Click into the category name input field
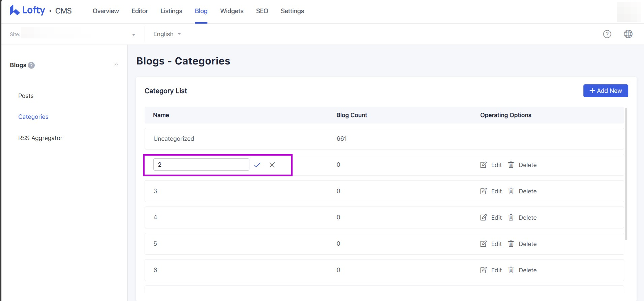This screenshot has width=644, height=301. (x=201, y=165)
